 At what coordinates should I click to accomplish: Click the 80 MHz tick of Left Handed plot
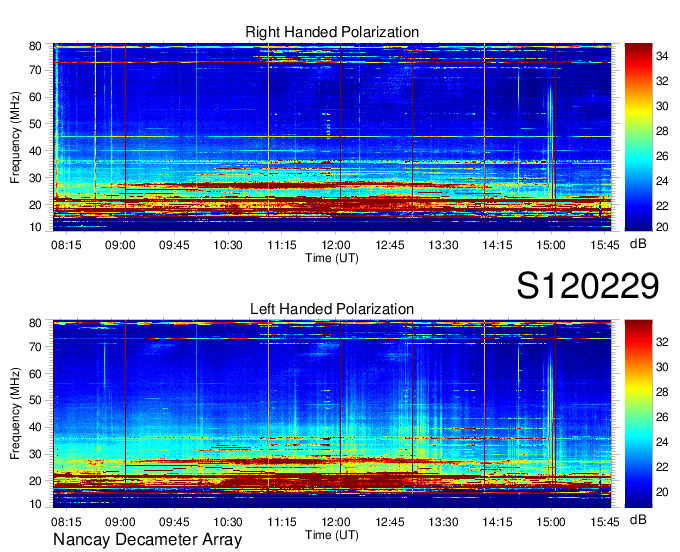pos(35,323)
